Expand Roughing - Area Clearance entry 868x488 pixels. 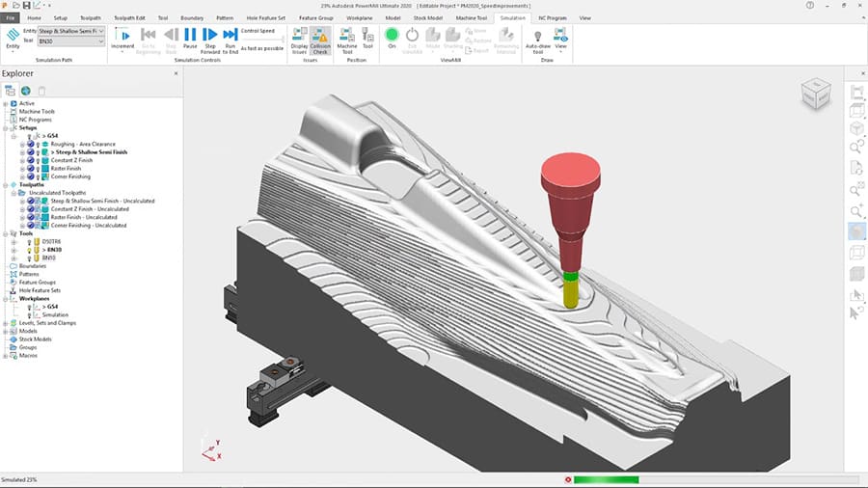pos(23,144)
